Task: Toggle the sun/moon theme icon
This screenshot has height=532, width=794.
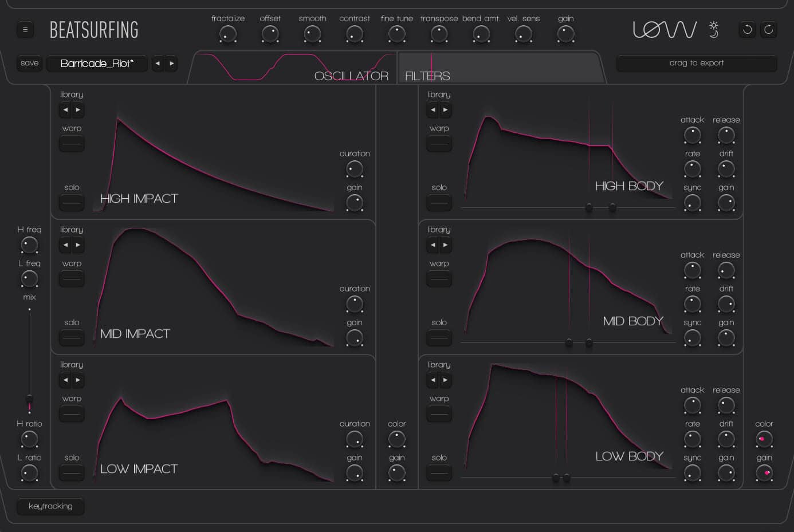Action: pyautogui.click(x=714, y=29)
